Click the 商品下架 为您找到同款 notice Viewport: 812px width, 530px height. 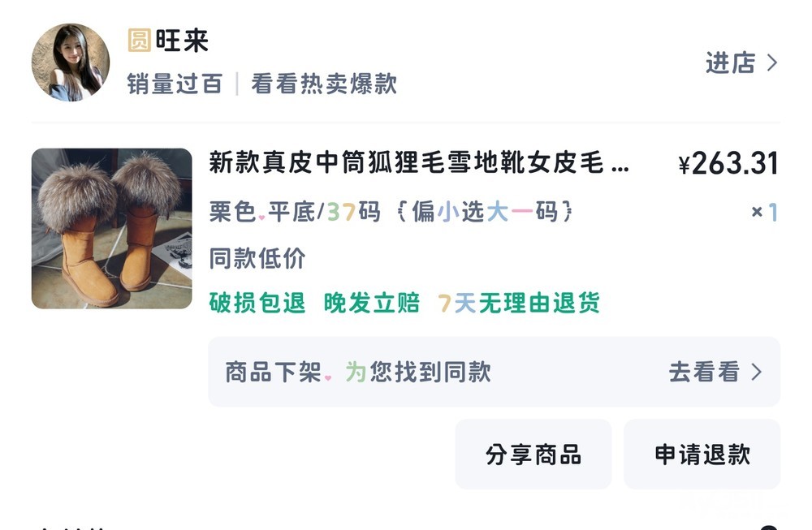coord(358,372)
